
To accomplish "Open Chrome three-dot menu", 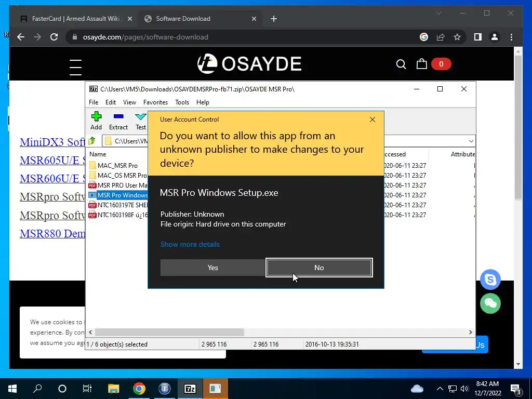I will (x=511, y=37).
